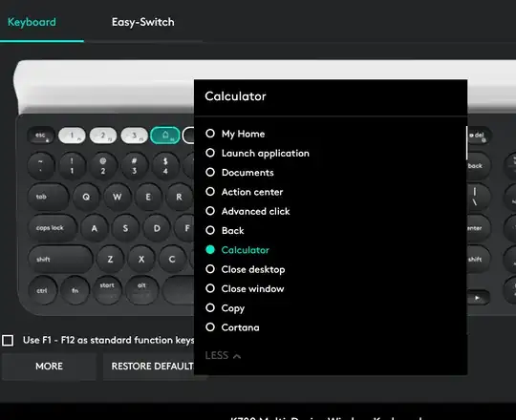Click the R key on keyboard image
This screenshot has width=516, height=420.
tap(179, 197)
